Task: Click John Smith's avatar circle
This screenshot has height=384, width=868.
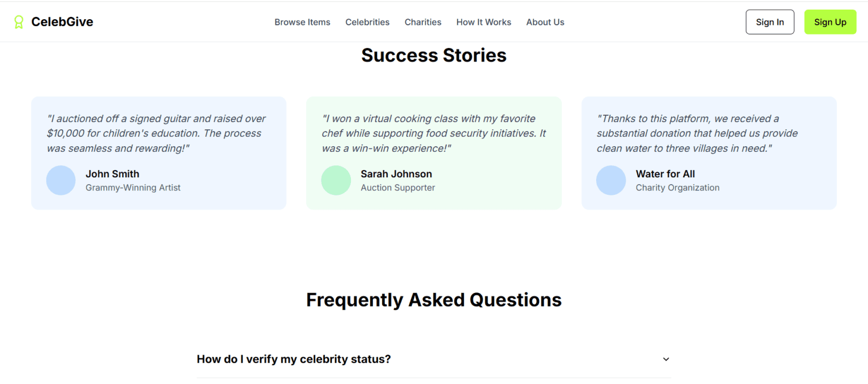Action: 60,180
